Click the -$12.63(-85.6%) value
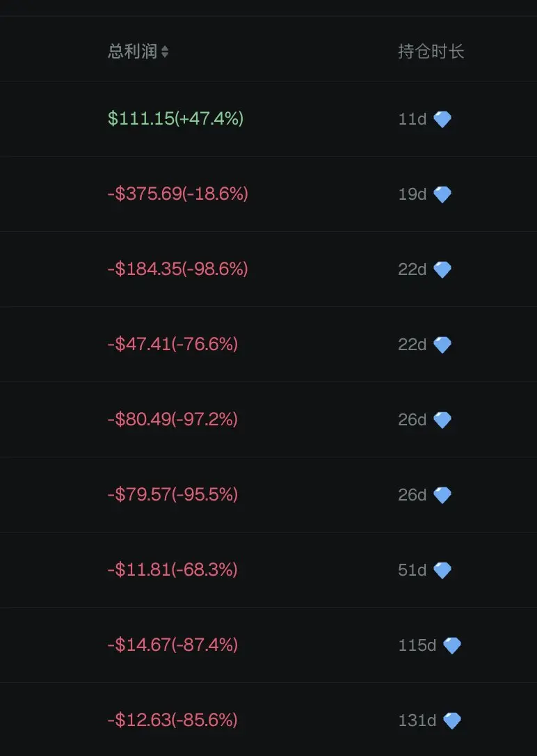 point(173,720)
